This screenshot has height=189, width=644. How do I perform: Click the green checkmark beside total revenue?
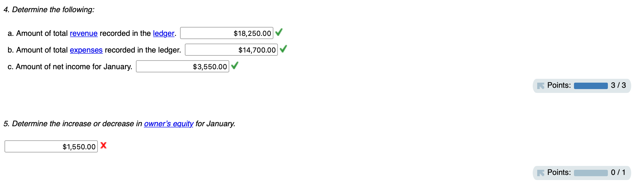pos(279,33)
